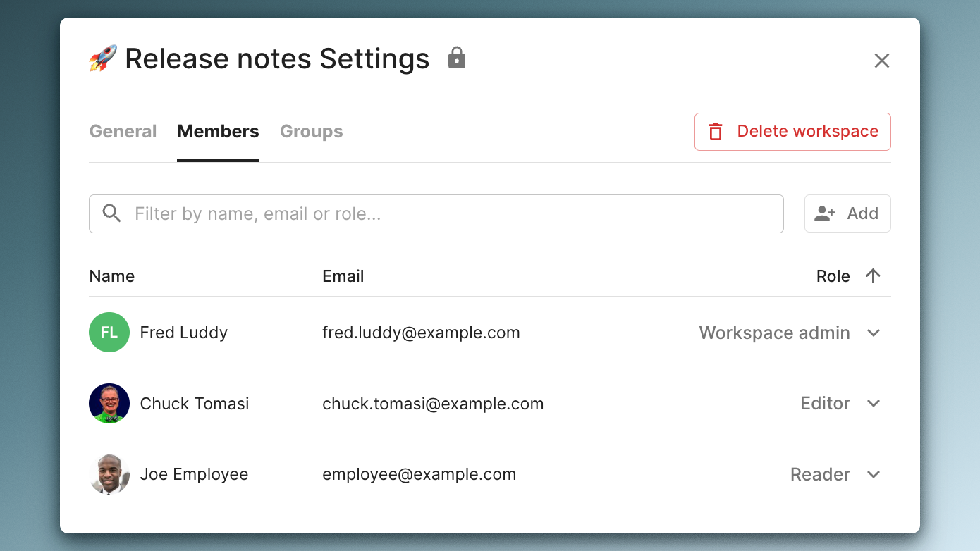Click the Name column header
Viewport: 980px width, 551px height.
coord(111,275)
